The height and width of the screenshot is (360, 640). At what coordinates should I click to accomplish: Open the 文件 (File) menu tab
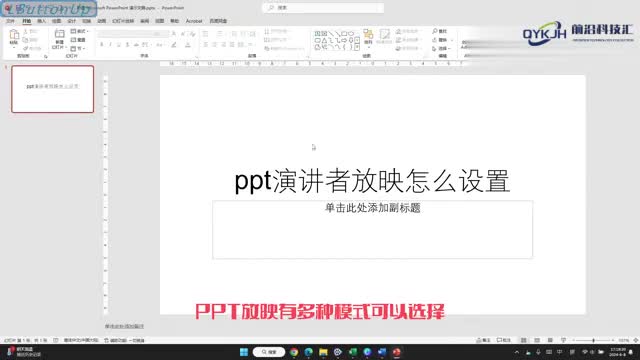[x=11, y=21]
